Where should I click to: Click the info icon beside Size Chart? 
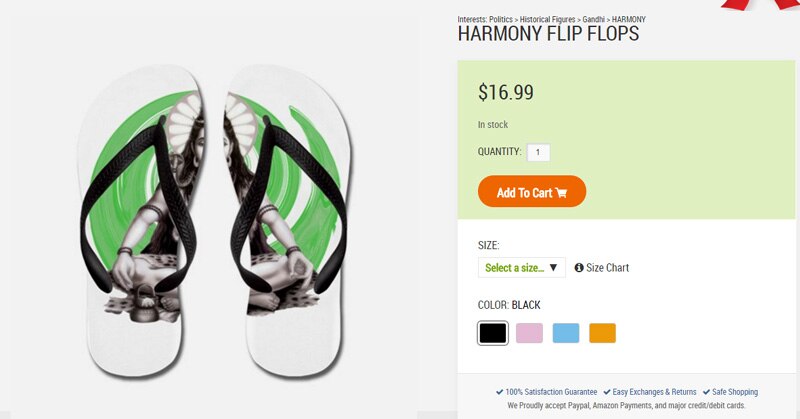579,267
